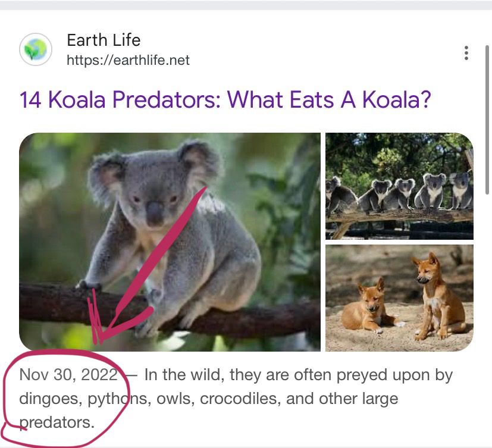Click the Earth Life site name
The height and width of the screenshot is (448, 492).
pos(104,40)
